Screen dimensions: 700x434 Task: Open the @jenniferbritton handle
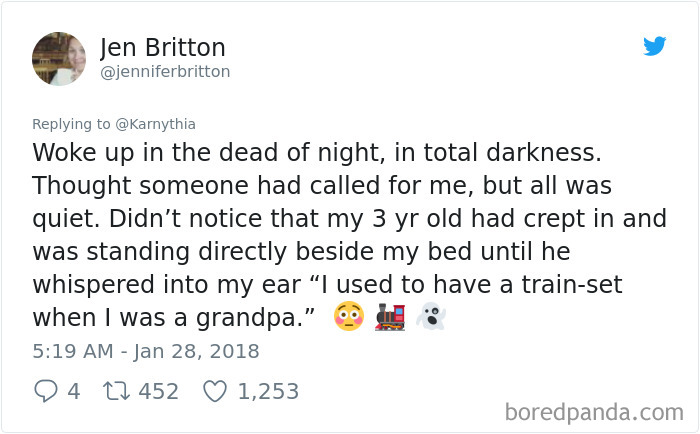(165, 72)
